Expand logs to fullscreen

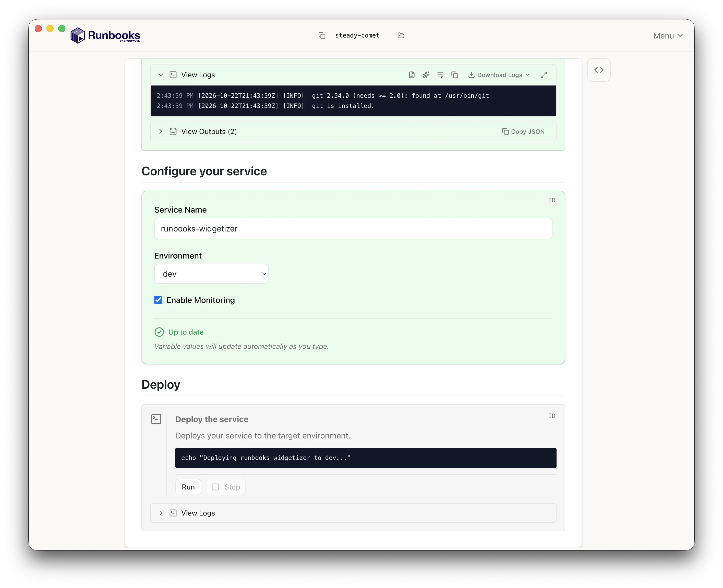(x=544, y=75)
